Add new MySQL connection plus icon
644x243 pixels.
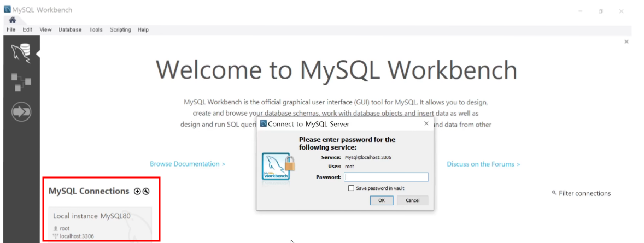(138, 191)
